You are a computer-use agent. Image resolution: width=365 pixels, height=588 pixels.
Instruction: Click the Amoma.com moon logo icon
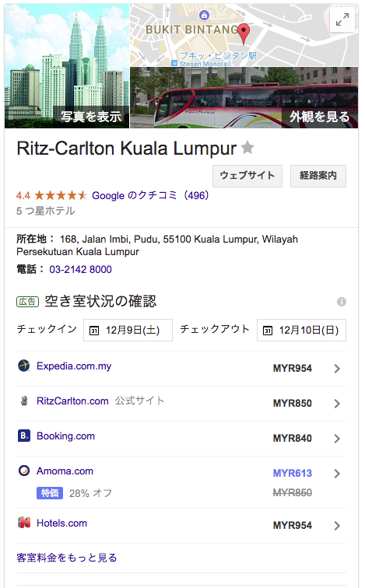24,471
